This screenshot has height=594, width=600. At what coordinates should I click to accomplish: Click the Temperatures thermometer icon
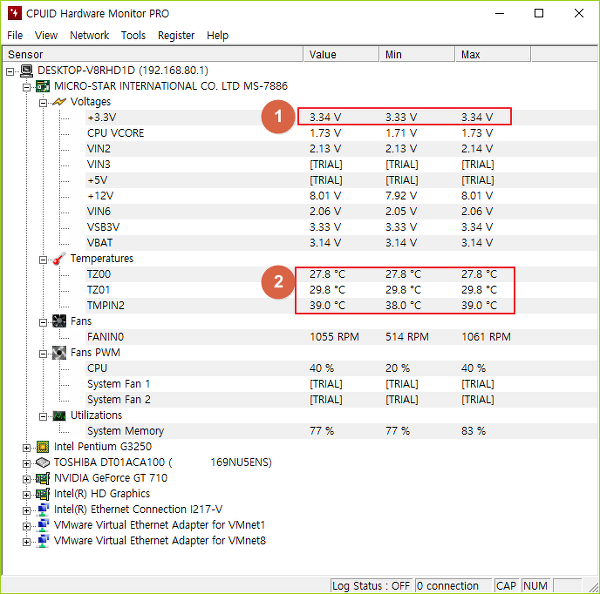coord(59,259)
